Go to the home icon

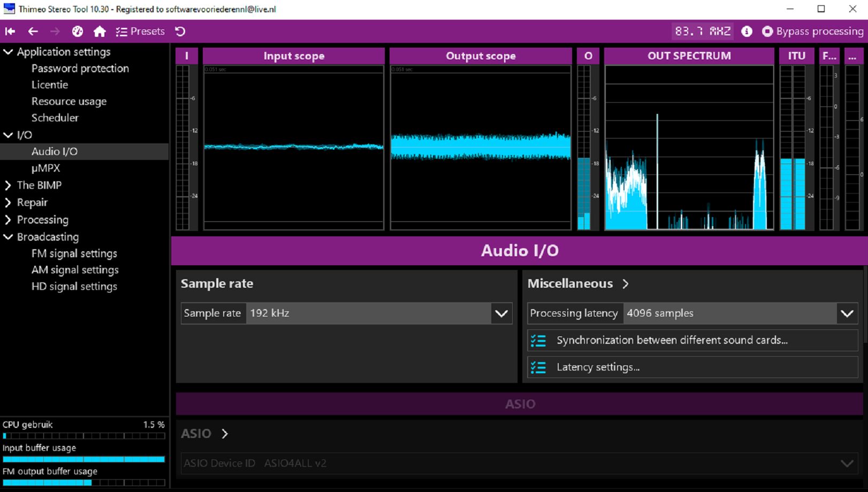pyautogui.click(x=100, y=32)
